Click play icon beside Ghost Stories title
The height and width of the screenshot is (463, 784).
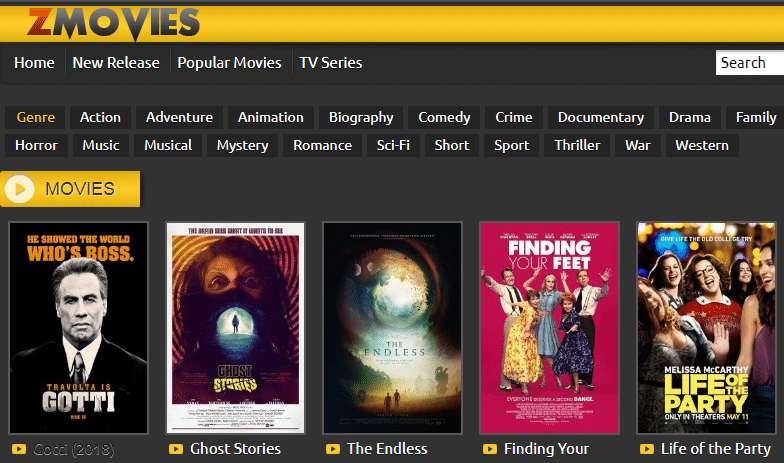pyautogui.click(x=176, y=449)
